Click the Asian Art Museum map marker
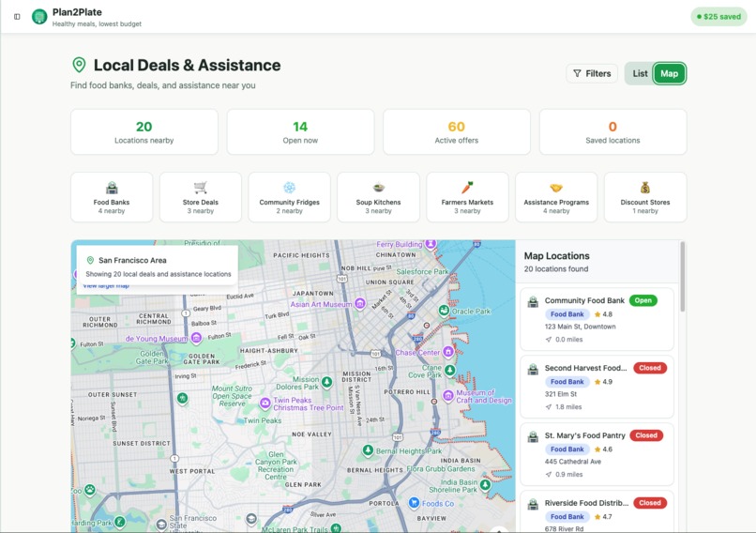The height and width of the screenshot is (533, 756). pyautogui.click(x=359, y=303)
